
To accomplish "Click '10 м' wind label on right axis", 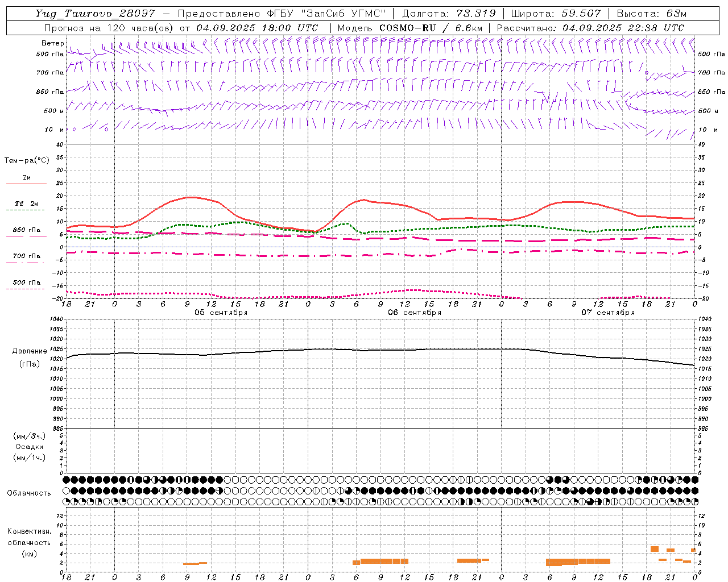I will (708, 130).
